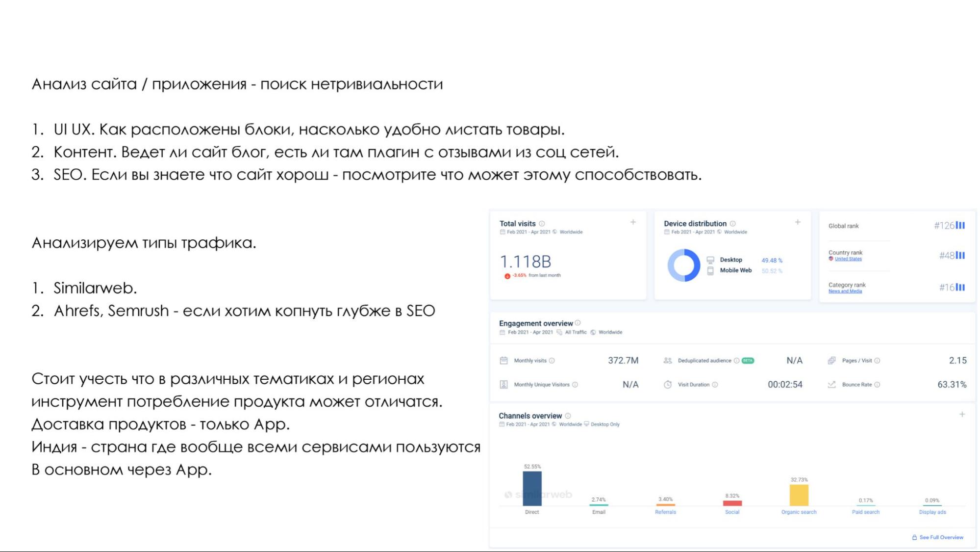Click the Email channel label

pyautogui.click(x=599, y=512)
